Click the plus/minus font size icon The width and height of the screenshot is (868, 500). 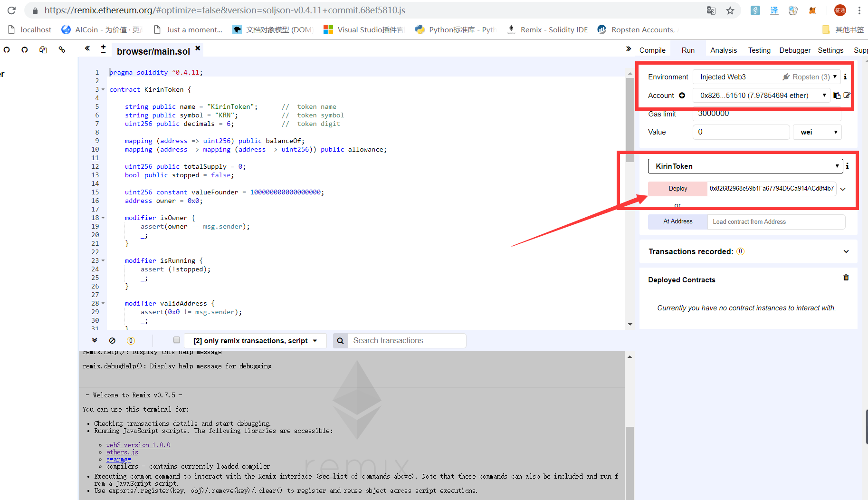click(x=103, y=48)
